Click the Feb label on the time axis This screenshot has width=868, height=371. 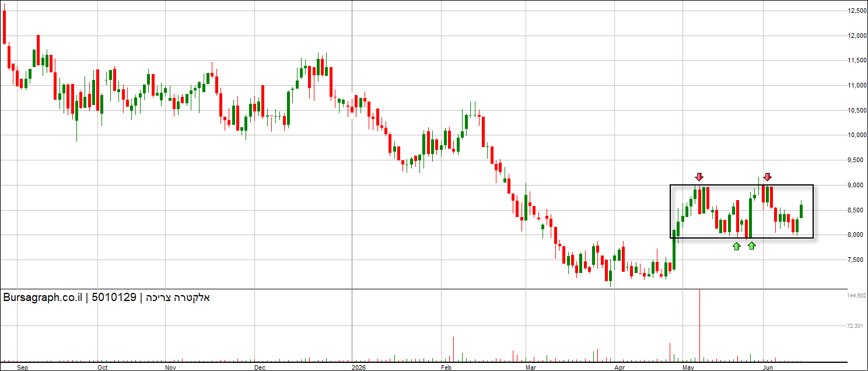click(x=447, y=368)
